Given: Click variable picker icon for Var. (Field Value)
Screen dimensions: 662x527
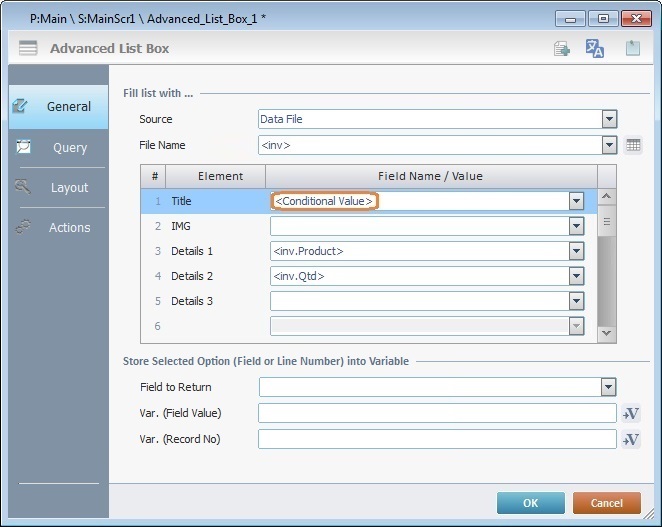Looking at the screenshot, I should coord(630,414).
